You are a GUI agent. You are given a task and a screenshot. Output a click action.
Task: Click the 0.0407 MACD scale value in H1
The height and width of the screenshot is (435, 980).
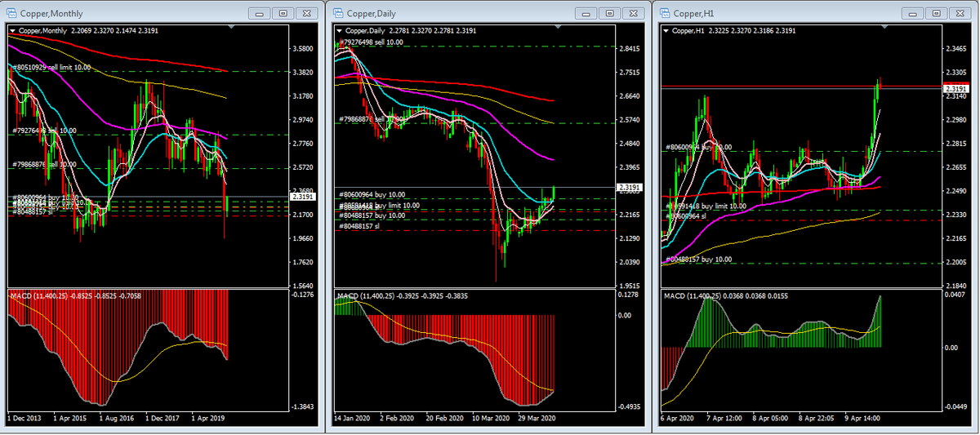click(955, 295)
